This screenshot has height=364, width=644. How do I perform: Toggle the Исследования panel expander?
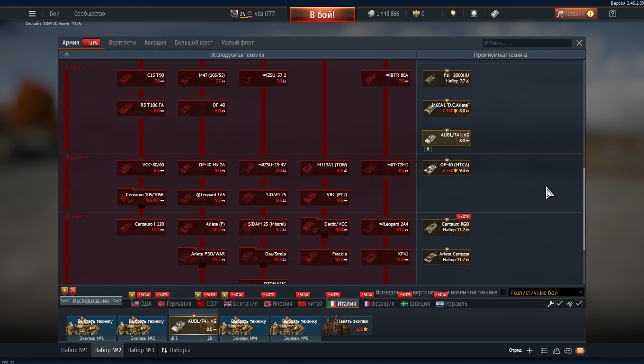(x=90, y=301)
